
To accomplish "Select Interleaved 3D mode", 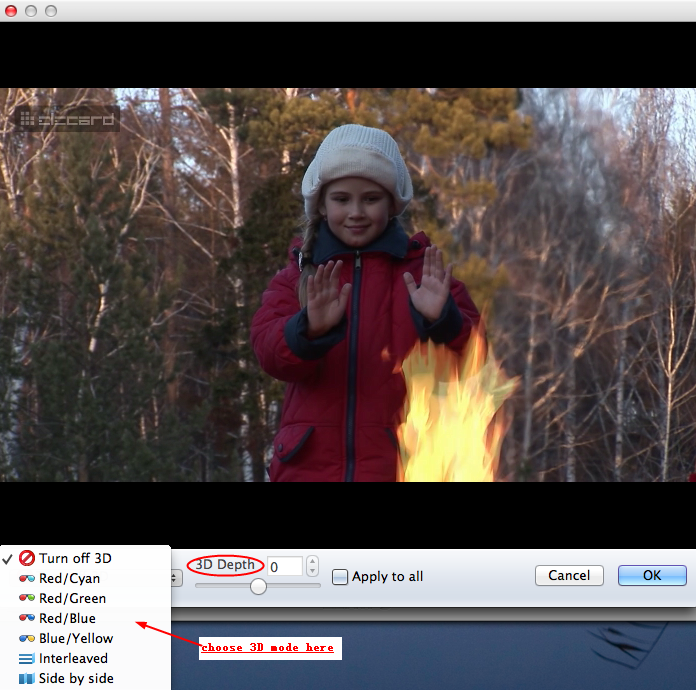I will (85, 658).
